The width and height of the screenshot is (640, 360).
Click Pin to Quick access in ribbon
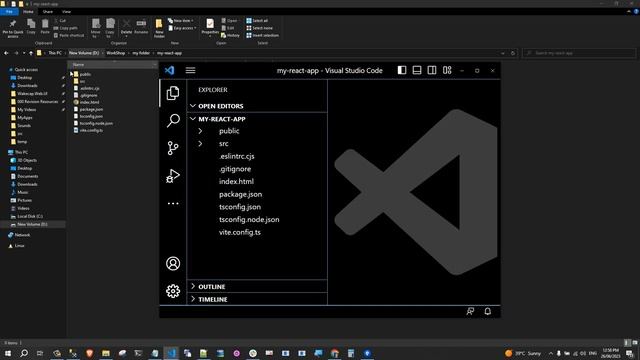(x=13, y=28)
